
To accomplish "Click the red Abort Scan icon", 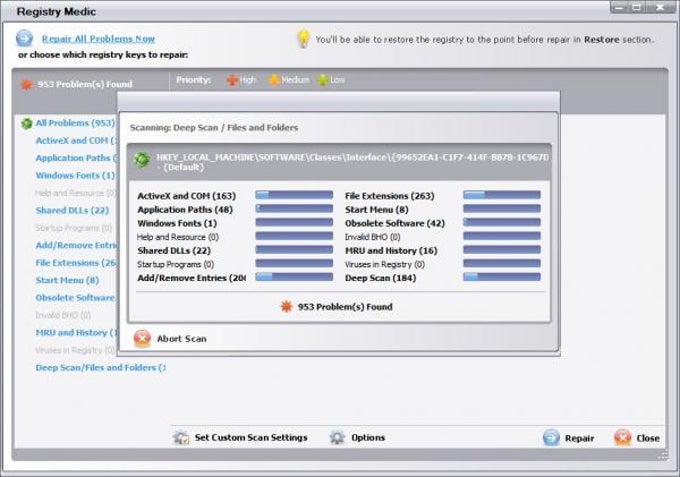I will coord(142,339).
